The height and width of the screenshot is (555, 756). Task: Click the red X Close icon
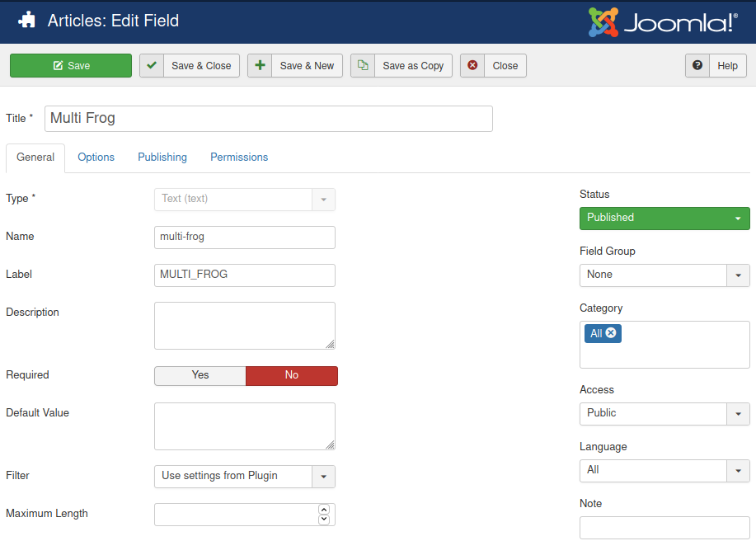(472, 65)
